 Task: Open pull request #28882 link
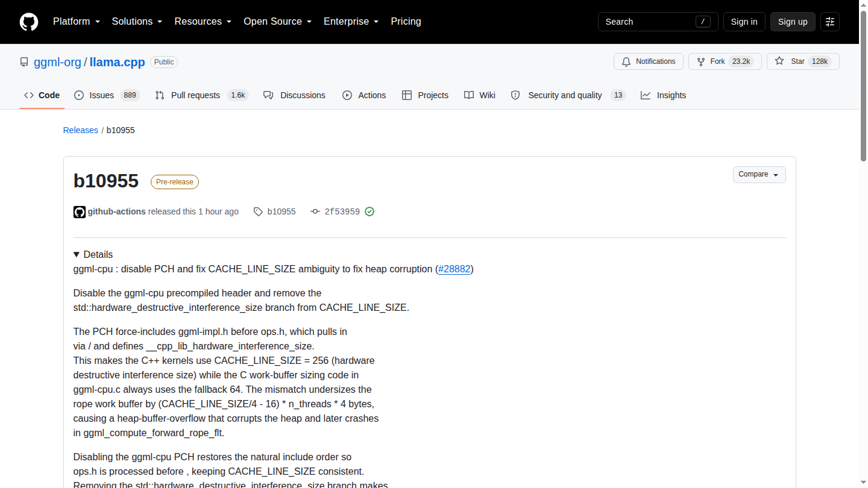pos(454,269)
